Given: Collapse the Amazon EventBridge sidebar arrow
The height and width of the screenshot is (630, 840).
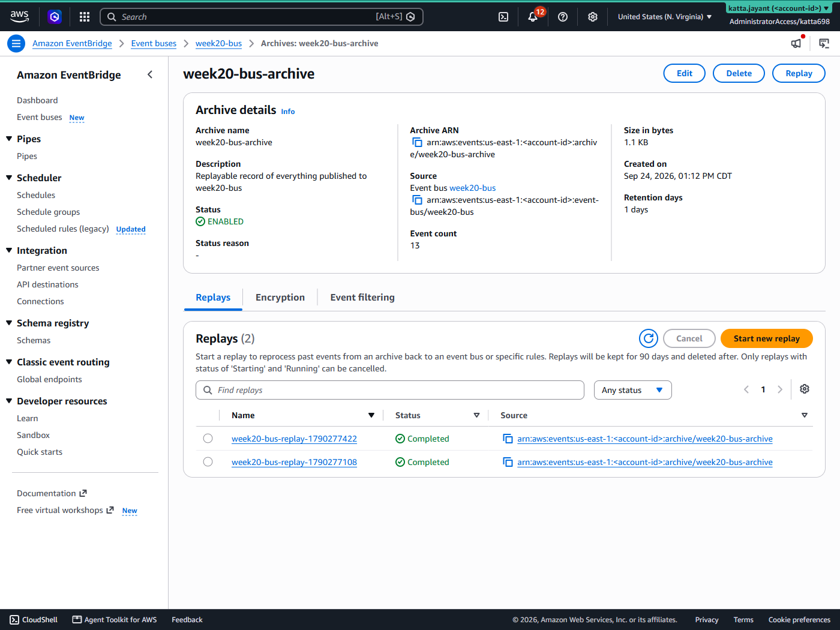Looking at the screenshot, I should coord(150,74).
